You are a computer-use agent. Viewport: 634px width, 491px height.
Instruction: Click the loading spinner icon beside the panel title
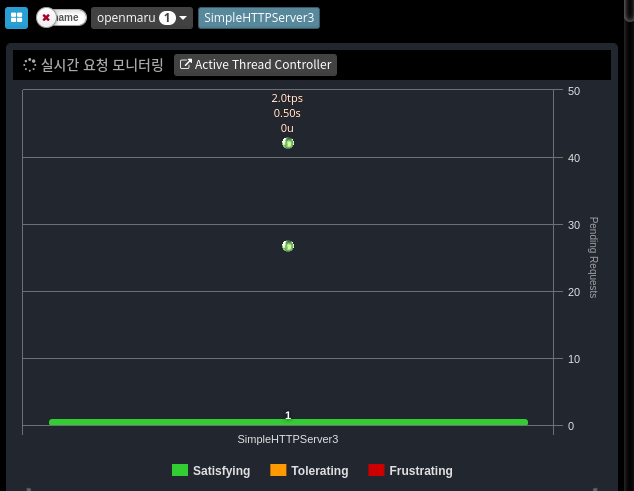point(30,65)
